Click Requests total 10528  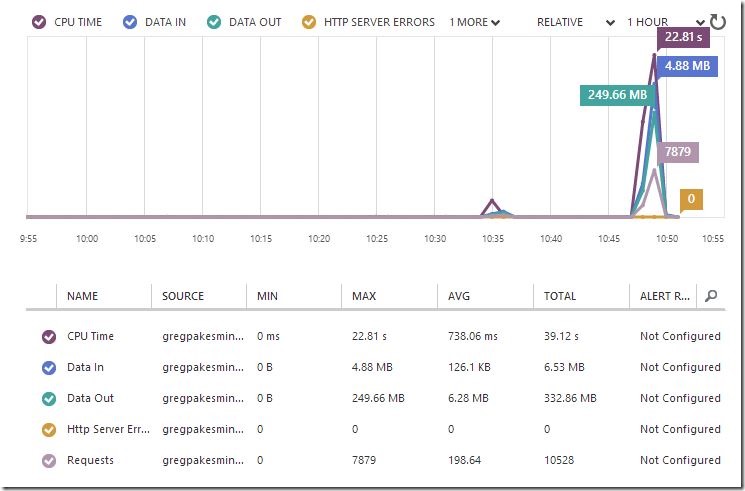(x=559, y=460)
